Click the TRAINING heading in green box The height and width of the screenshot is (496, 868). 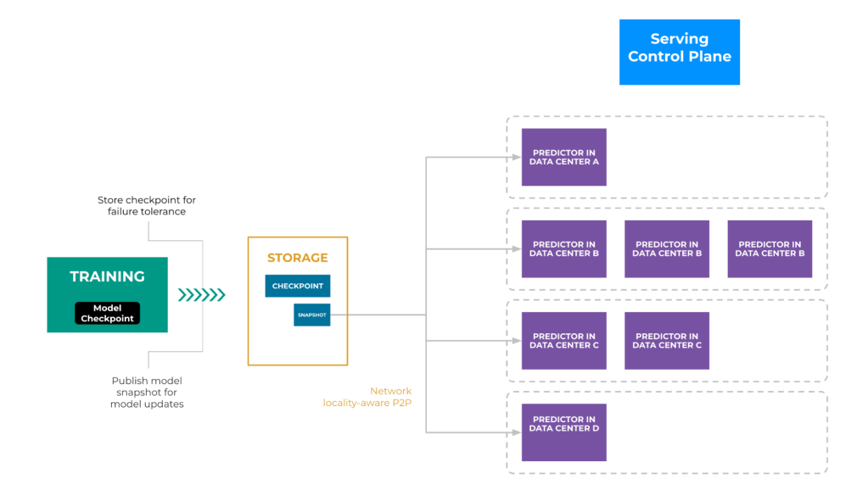coord(108,276)
